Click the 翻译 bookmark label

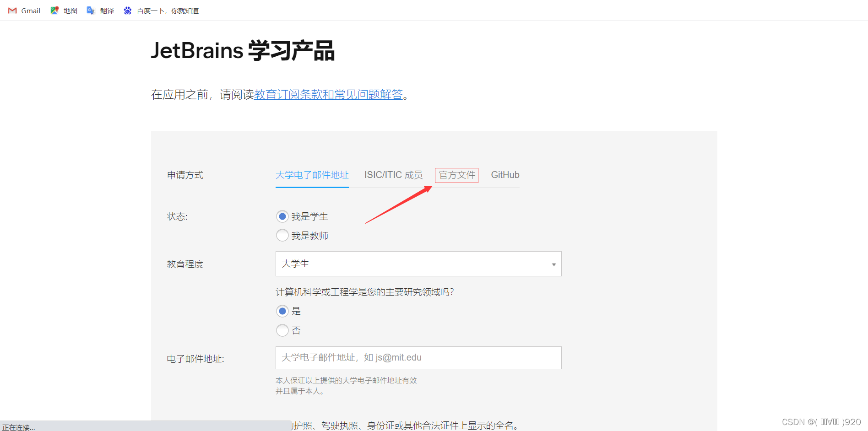pyautogui.click(x=107, y=11)
